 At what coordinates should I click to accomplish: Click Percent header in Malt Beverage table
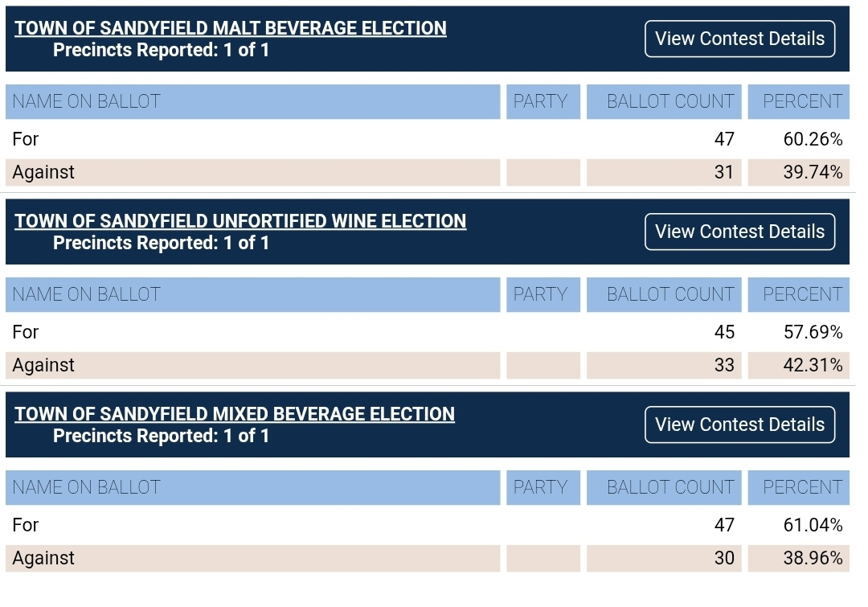802,101
